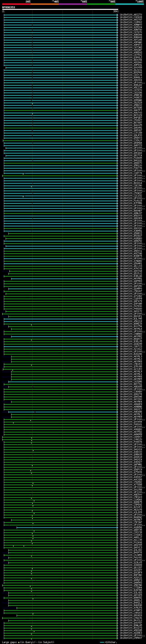
Task: Click the green-bar hit UniRef100_Q4KTF7 label
Action: click(x=131, y=110)
